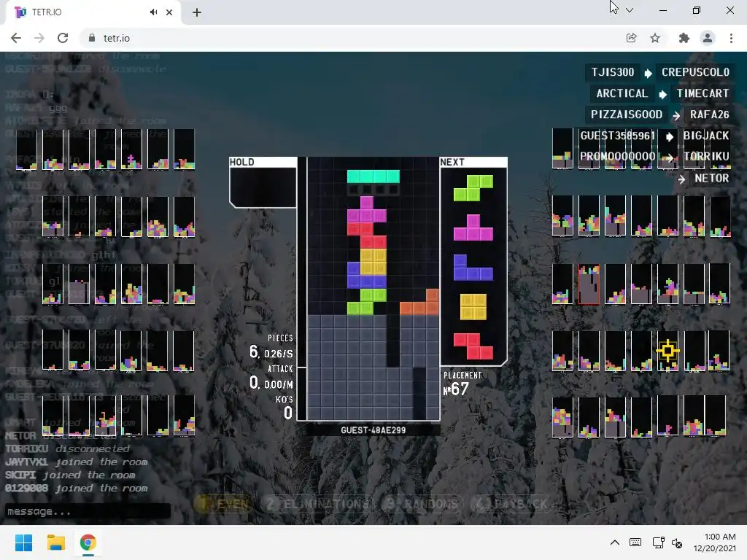Open the network status tray icon
Image resolution: width=747 pixels, height=560 pixels.
click(x=659, y=542)
